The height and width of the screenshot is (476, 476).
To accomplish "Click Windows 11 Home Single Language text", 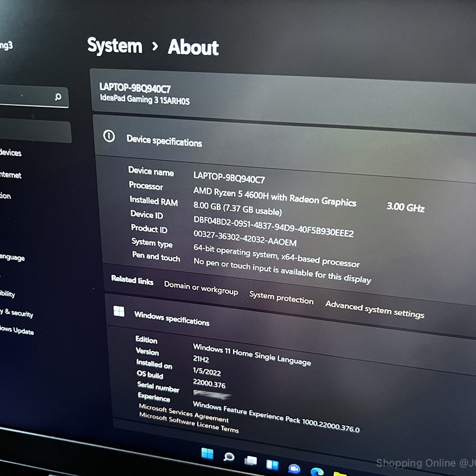I will [252, 354].
